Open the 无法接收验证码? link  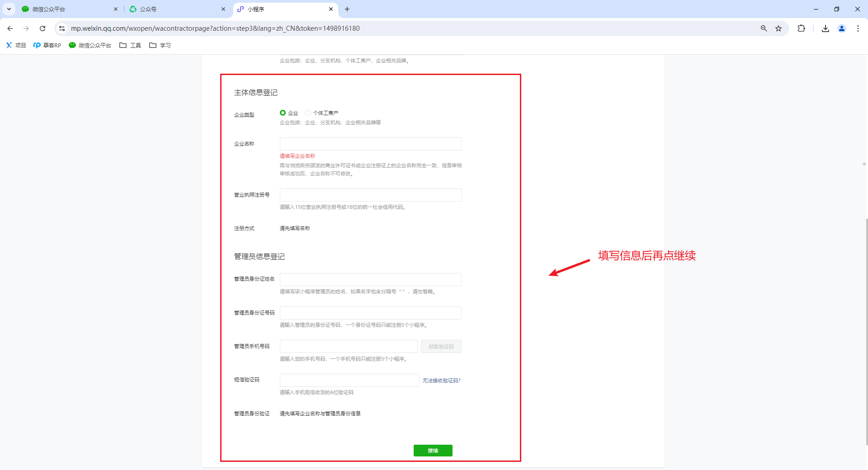pyautogui.click(x=441, y=381)
